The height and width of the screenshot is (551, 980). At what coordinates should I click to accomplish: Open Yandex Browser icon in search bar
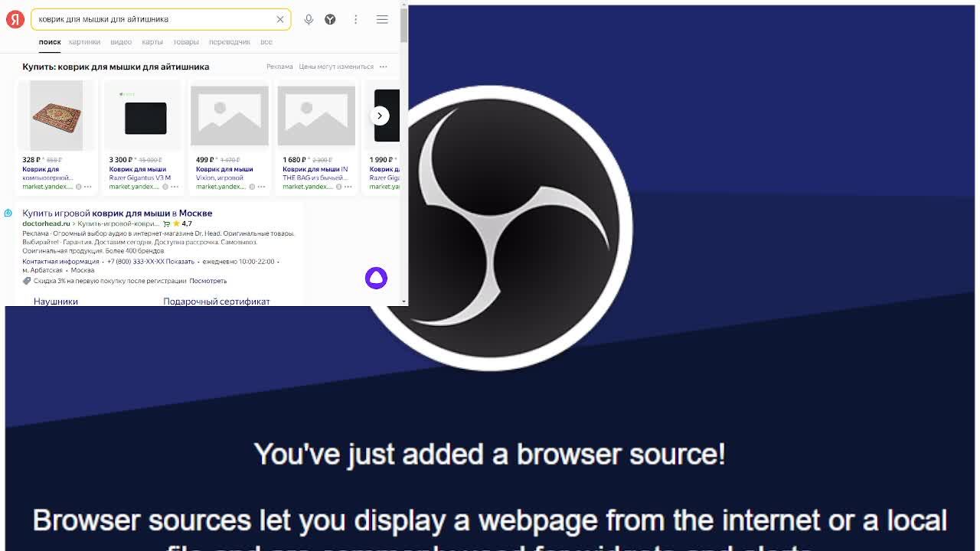(x=330, y=19)
